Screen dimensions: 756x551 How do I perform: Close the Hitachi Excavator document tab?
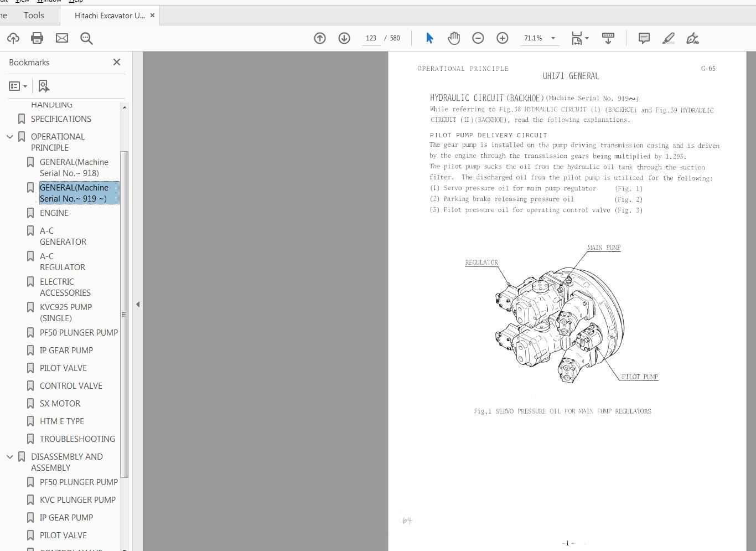[152, 16]
